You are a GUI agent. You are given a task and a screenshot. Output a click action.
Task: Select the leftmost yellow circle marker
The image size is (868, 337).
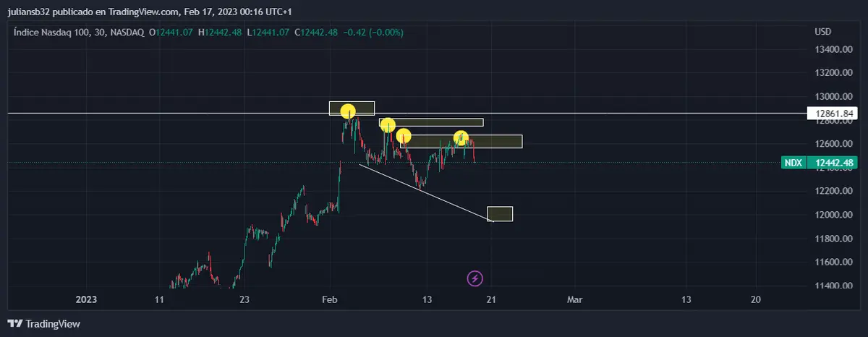tap(348, 111)
